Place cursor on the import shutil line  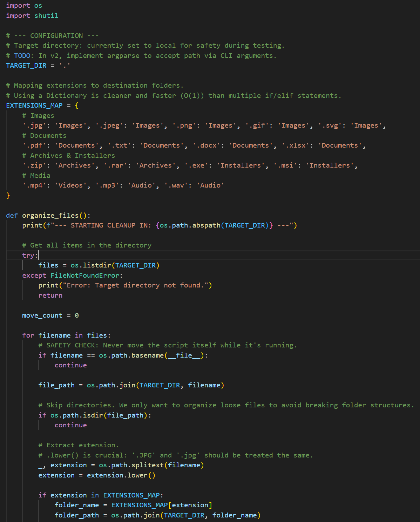coord(32,15)
